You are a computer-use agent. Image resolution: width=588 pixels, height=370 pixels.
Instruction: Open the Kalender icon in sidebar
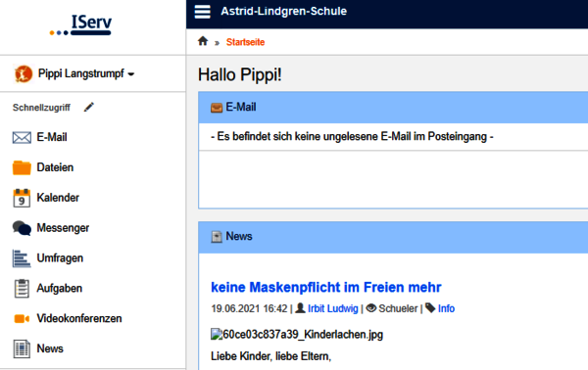click(x=22, y=198)
